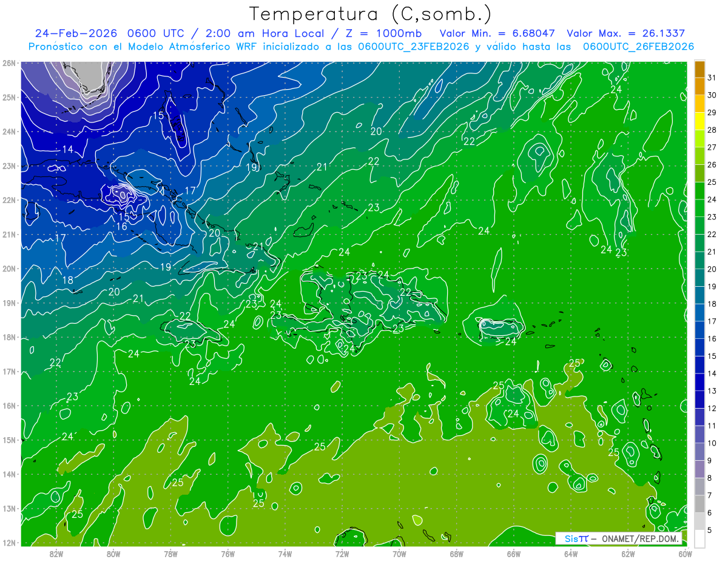Click the latitude axis label "21N"
Screen dimensions: 728x562
coord(8,234)
